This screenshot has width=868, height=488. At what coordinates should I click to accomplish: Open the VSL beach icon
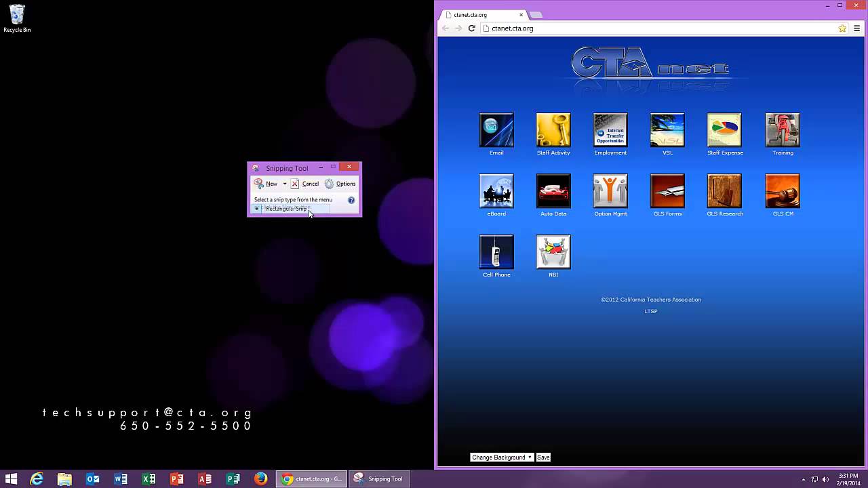click(667, 130)
